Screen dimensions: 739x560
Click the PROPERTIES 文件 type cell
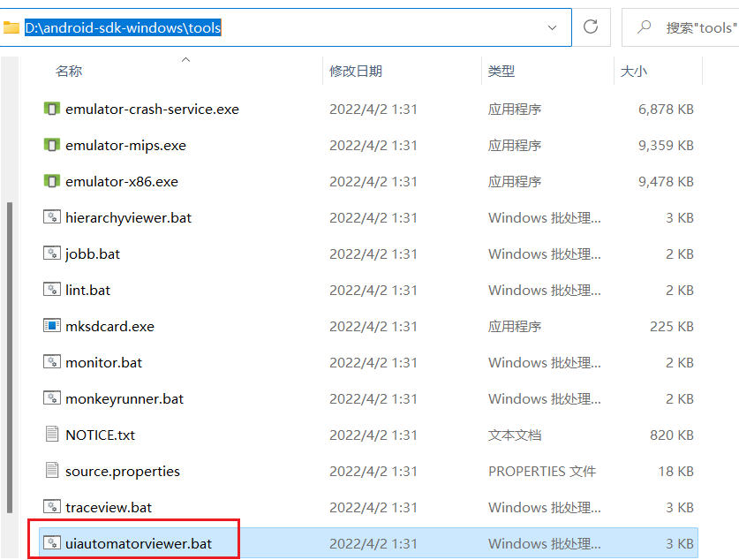542,471
